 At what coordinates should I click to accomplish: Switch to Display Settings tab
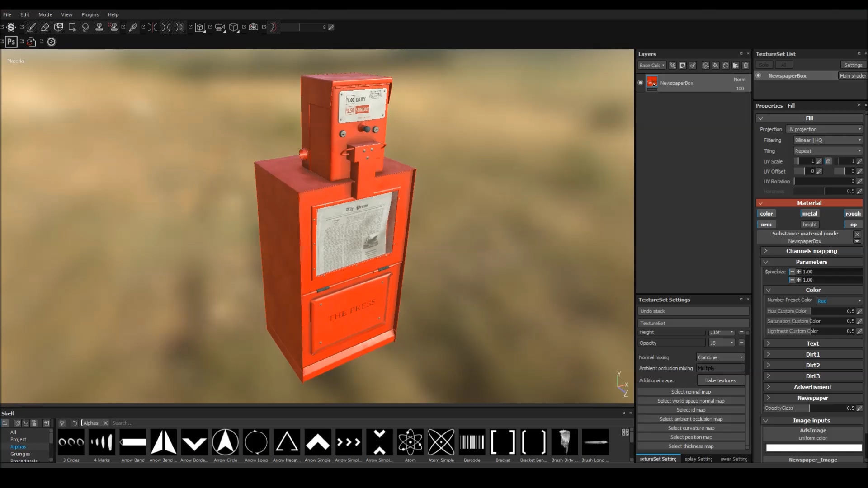click(x=698, y=459)
